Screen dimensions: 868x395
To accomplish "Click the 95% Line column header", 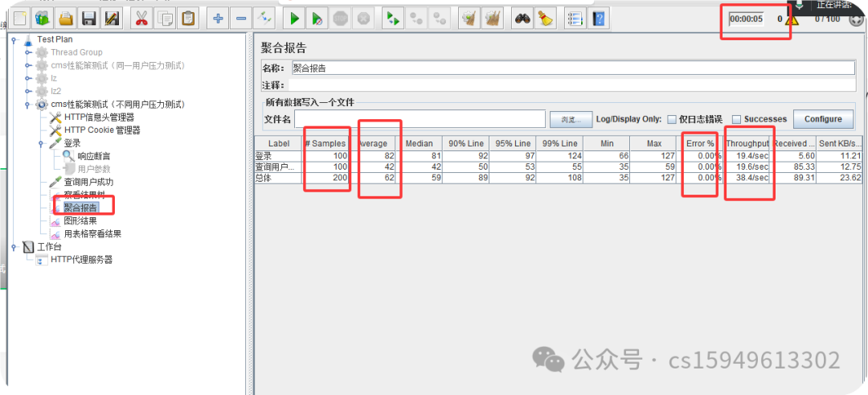I will point(513,143).
